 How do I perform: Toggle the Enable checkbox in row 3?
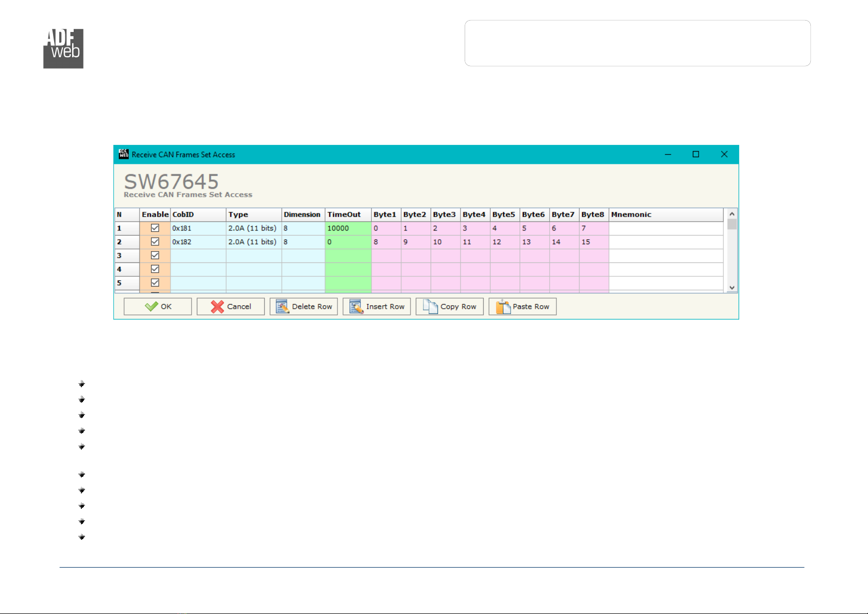[155, 255]
